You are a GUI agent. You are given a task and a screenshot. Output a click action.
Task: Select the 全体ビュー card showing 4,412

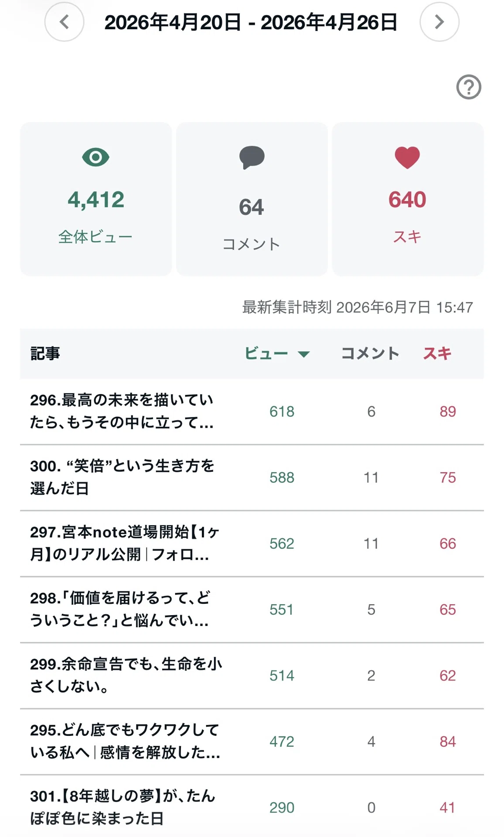[x=96, y=199]
